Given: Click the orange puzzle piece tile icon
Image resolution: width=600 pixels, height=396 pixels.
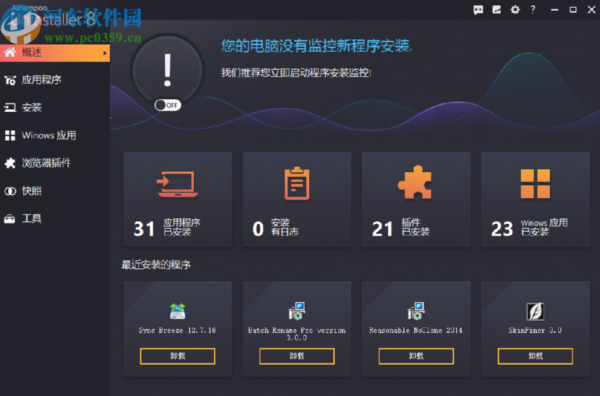Looking at the screenshot, I should pos(415,182).
